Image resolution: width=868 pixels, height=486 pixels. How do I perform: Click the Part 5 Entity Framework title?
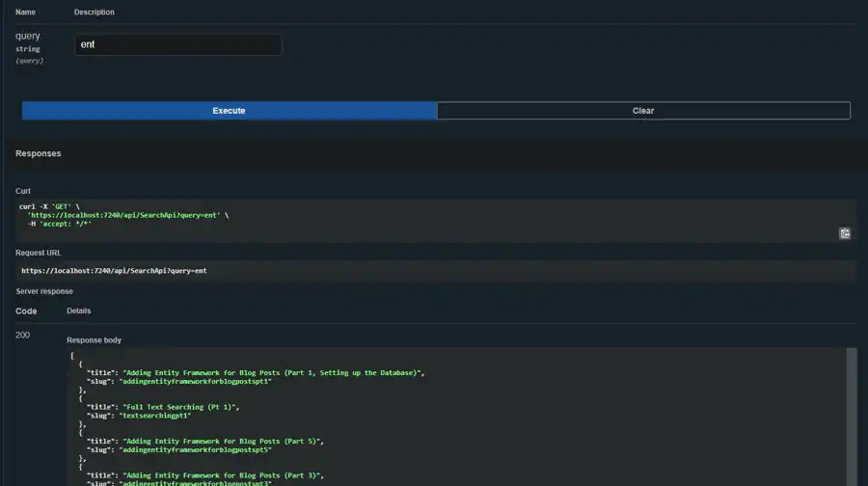(223, 441)
